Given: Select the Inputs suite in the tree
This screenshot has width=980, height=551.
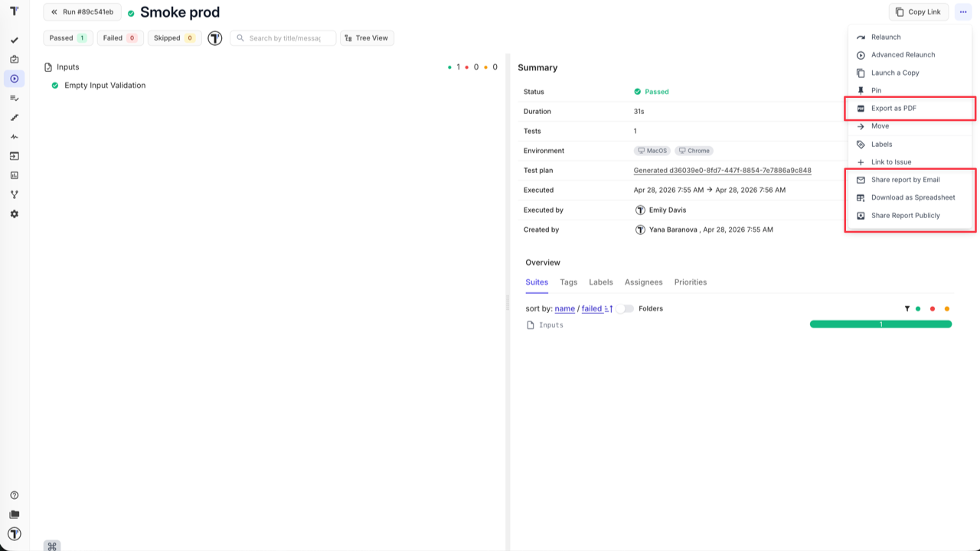Looking at the screenshot, I should tap(68, 67).
